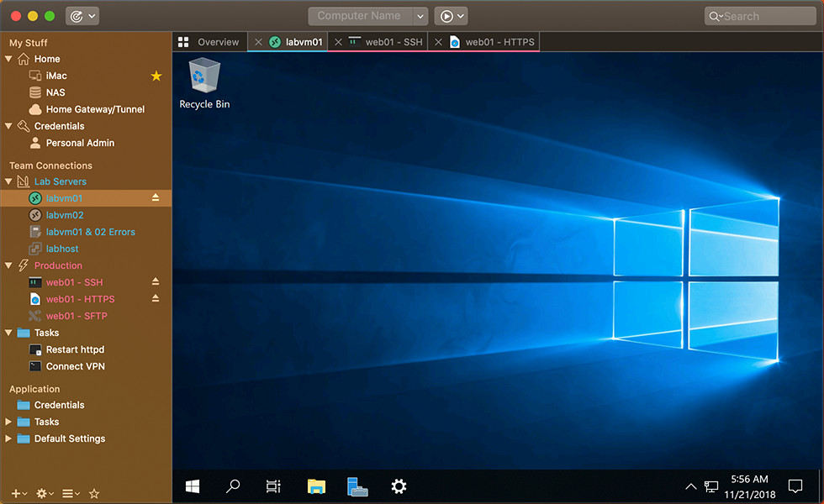Screen dimensions: 824x504
Task: Click the favorites star at sidebar bottom
Action: (x=94, y=494)
